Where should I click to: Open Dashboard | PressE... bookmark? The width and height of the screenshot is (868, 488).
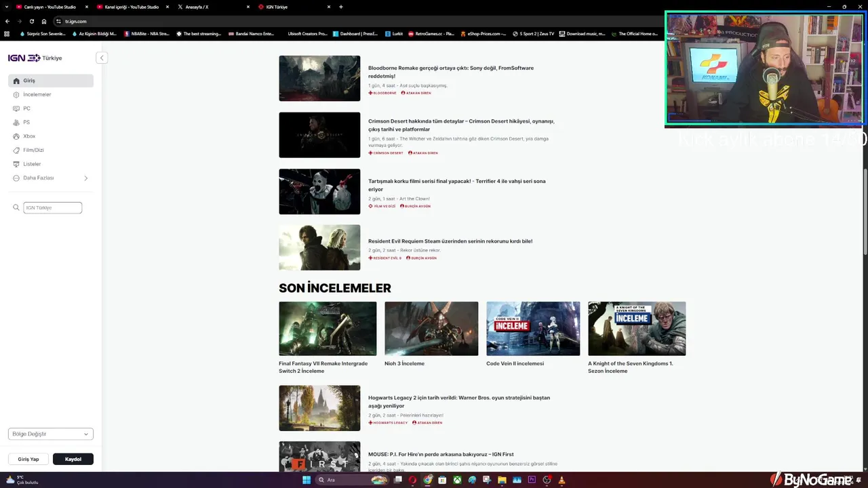click(x=355, y=33)
